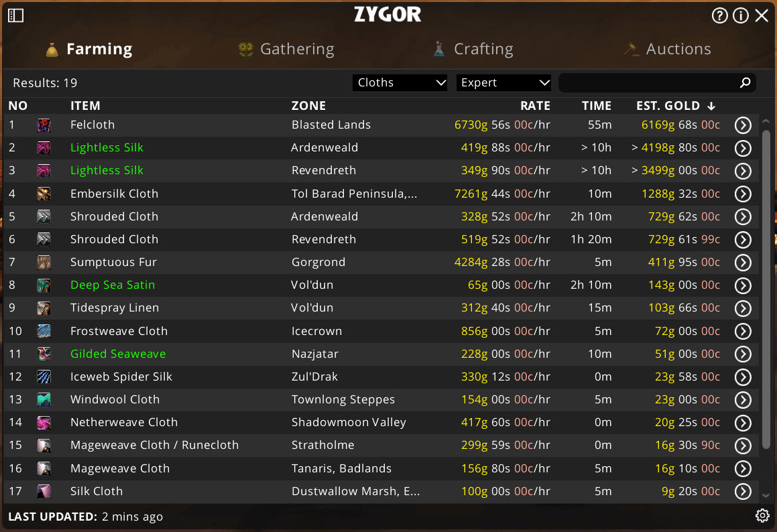Select Lightless Silk in Ardenweald row
This screenshot has width=777, height=532.
point(107,147)
